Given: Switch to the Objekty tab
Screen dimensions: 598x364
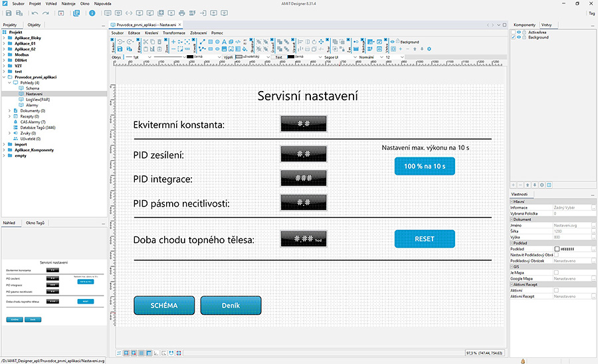Looking at the screenshot, I should 34,25.
